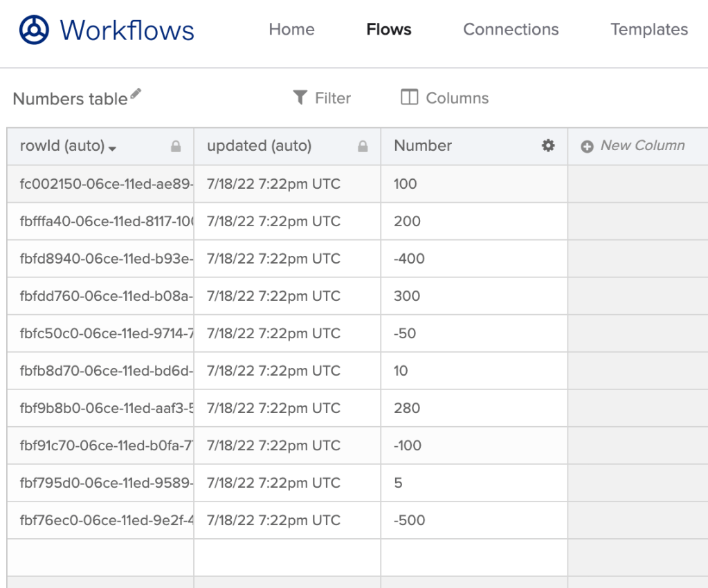Screen dimensions: 708x588
Task: Click the empty Number cell below -500
Action: tap(474, 558)
